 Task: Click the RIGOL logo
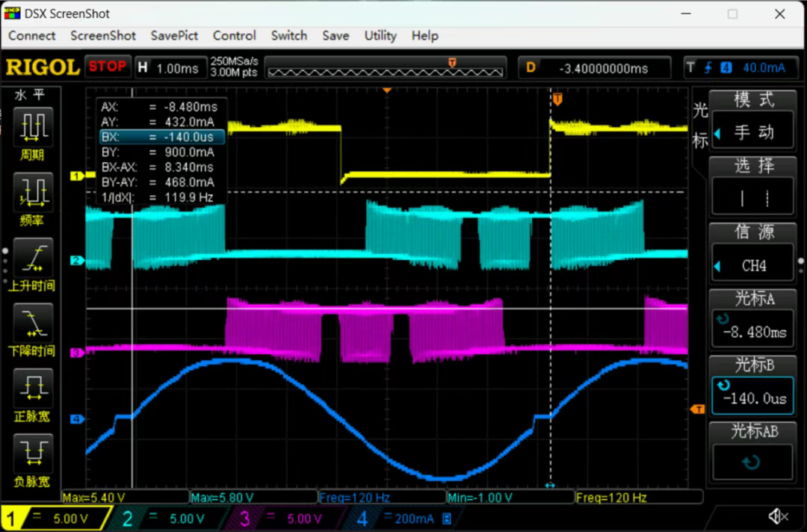(43, 67)
